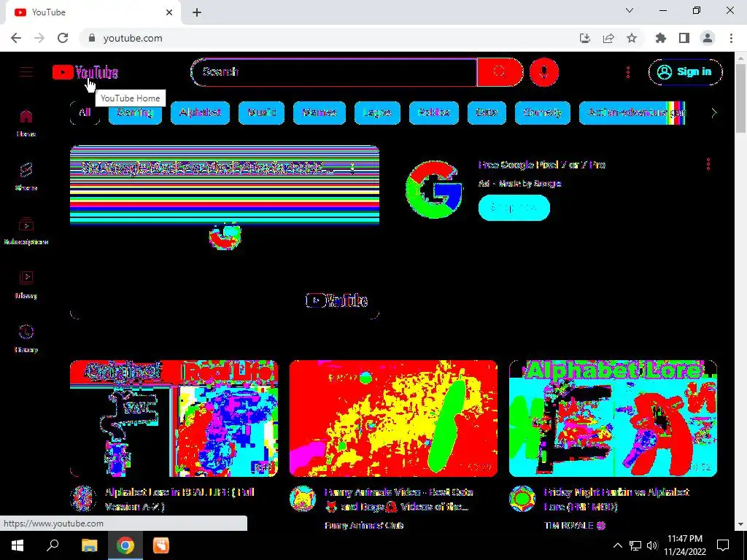This screenshot has height=560, width=747.
Task: Click the Sign in button
Action: pos(685,72)
